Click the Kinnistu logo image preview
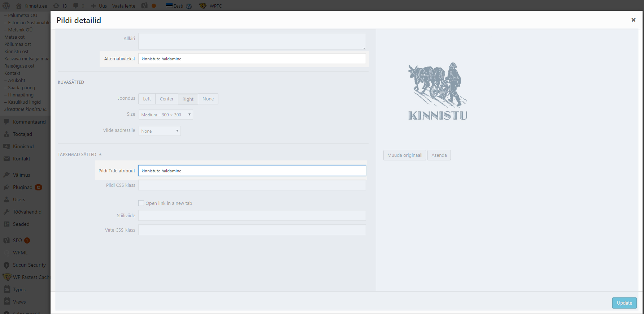644x314 pixels. [438, 91]
